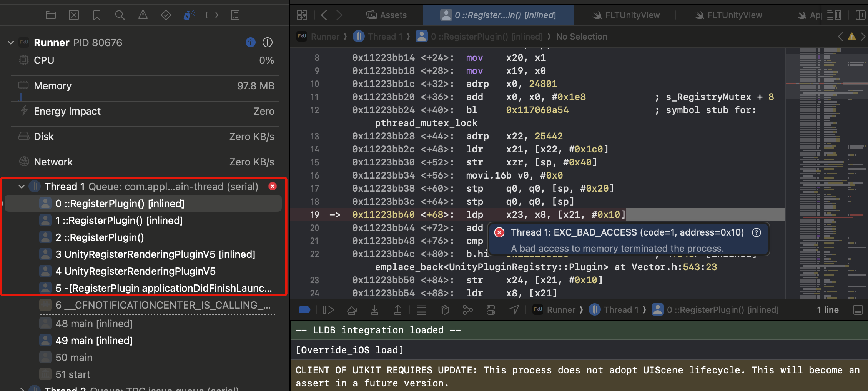Open the RegisterPlugin frame jump bar menu
The image size is (868, 391).
tap(479, 37)
